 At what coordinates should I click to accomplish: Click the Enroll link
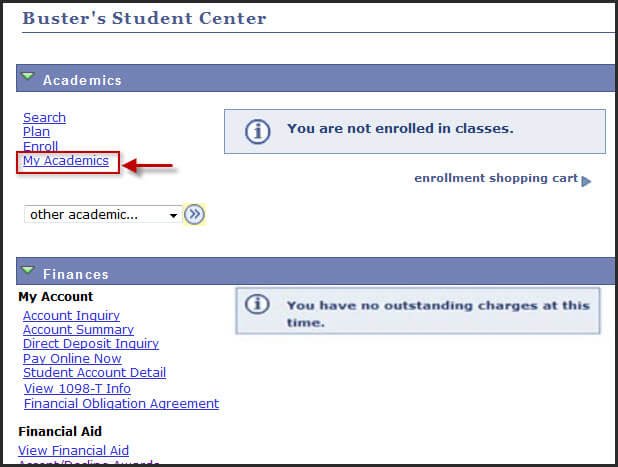[x=40, y=146]
